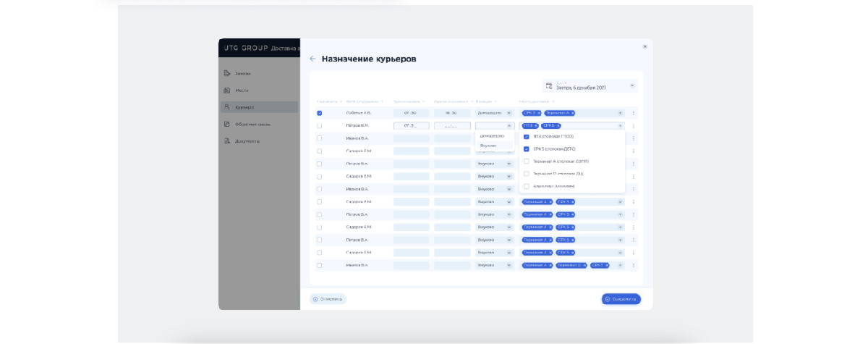Close the Назначение курьеров dialog
This screenshot has height=344, width=868.
(x=644, y=46)
